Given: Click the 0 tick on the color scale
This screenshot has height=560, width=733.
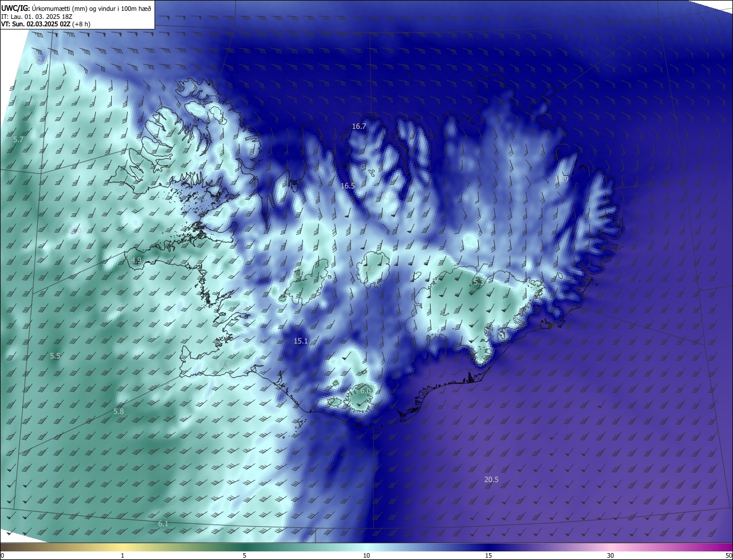Looking at the screenshot, I should point(2,555).
